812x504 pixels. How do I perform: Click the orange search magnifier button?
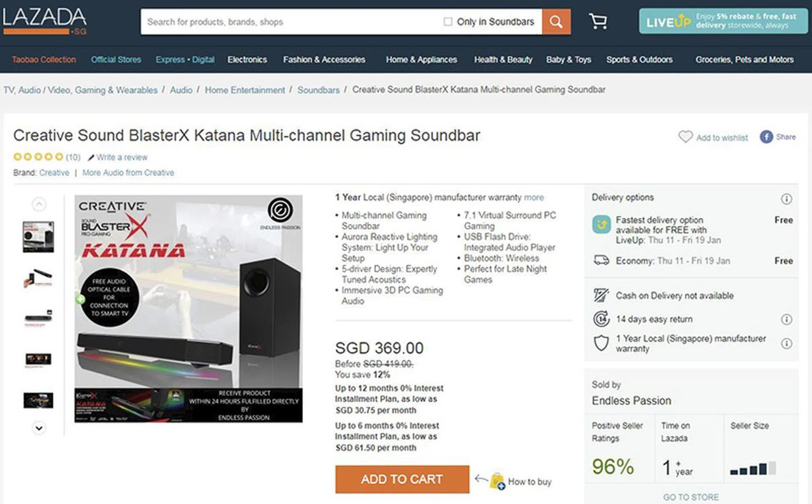(556, 22)
